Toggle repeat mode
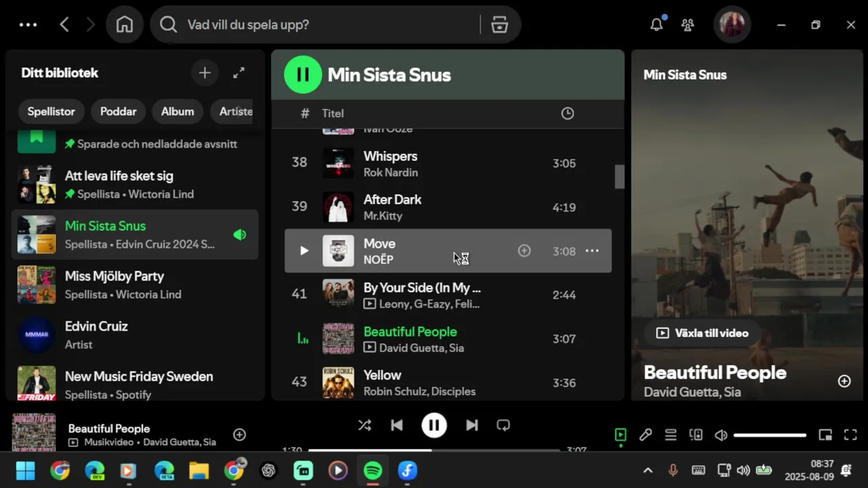The width and height of the screenshot is (868, 488). coord(503,426)
